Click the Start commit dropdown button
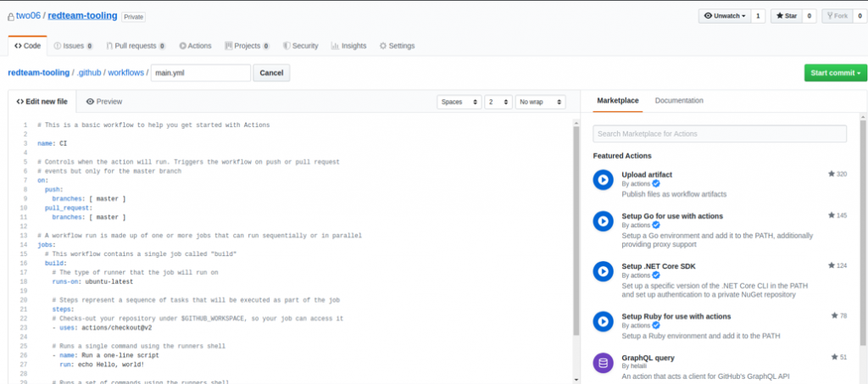The width and height of the screenshot is (868, 384). point(835,73)
